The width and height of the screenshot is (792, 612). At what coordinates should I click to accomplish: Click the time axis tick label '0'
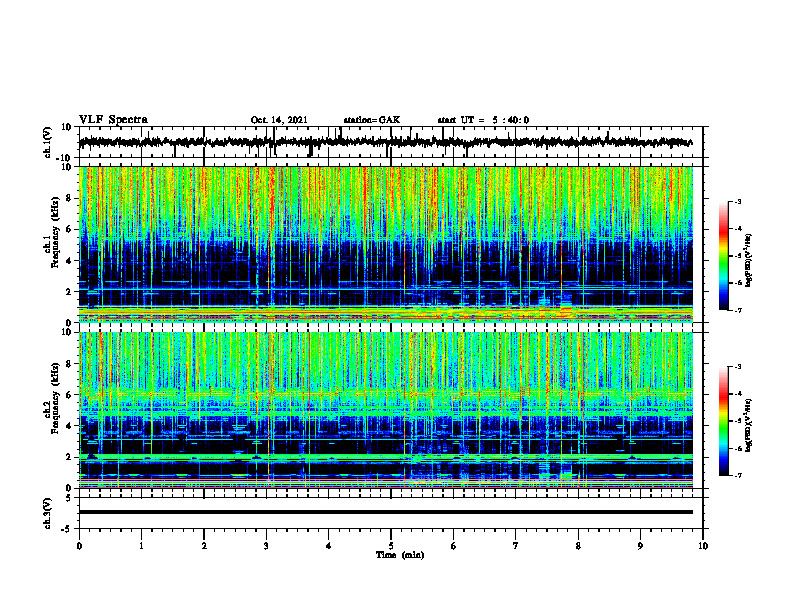pos(79,546)
